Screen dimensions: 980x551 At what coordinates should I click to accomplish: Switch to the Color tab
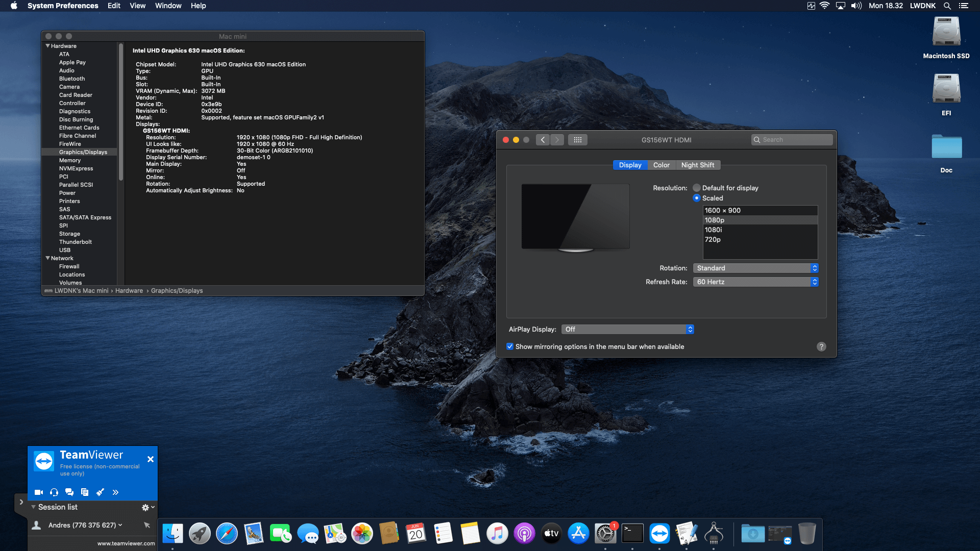(x=661, y=165)
